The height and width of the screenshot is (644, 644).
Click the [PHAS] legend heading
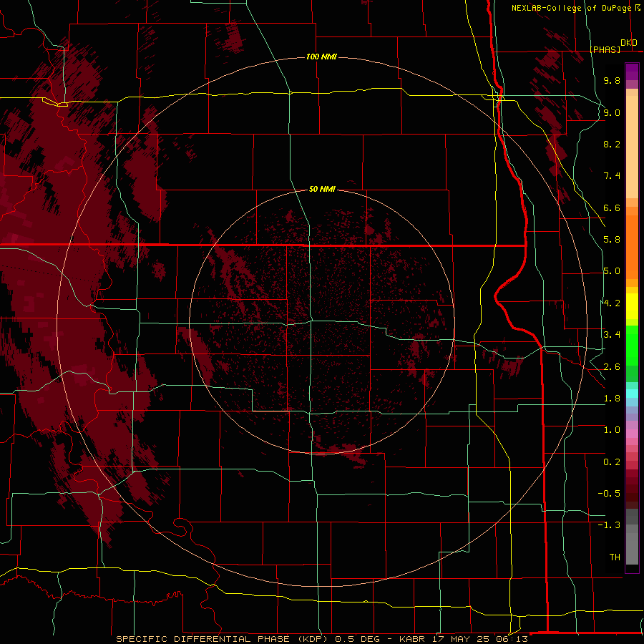click(605, 49)
